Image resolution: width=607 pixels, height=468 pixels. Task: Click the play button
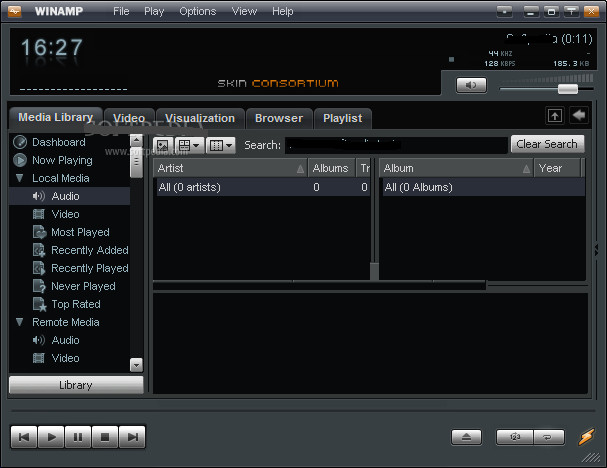pyautogui.click(x=51, y=437)
